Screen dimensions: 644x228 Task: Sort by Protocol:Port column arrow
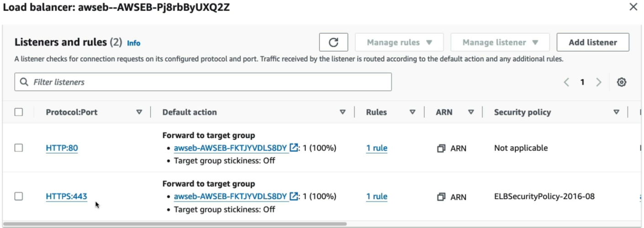(139, 112)
